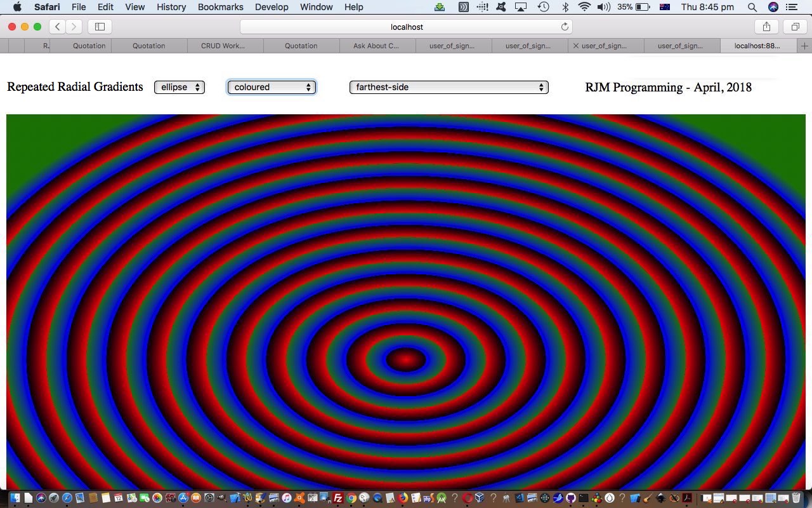Open the Edit menu
Screen dimensions: 812x508
[105, 7]
